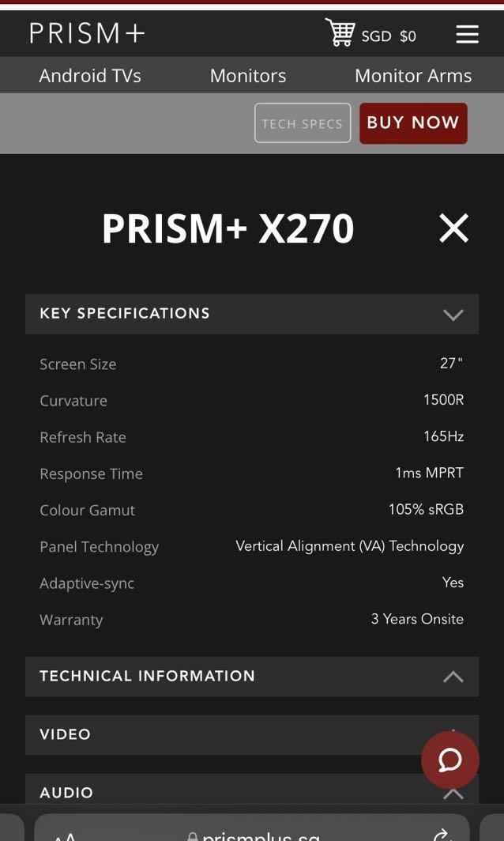Open the Android TVs menu

click(89, 76)
